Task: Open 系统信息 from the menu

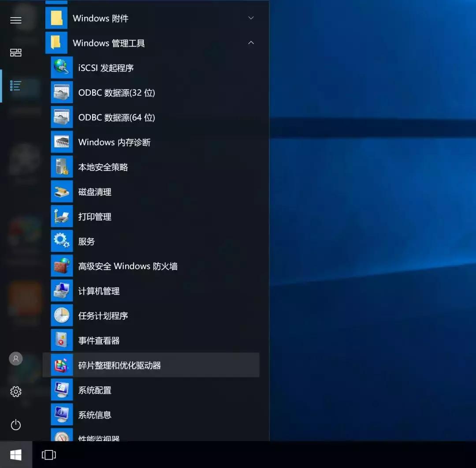Action: (x=62, y=414)
